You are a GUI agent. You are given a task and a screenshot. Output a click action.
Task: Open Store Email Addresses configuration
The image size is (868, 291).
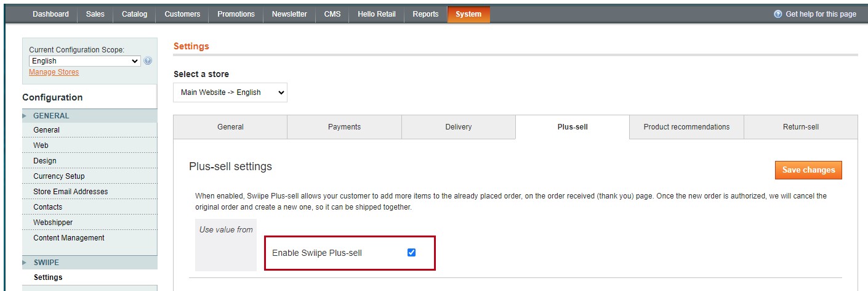(x=70, y=192)
